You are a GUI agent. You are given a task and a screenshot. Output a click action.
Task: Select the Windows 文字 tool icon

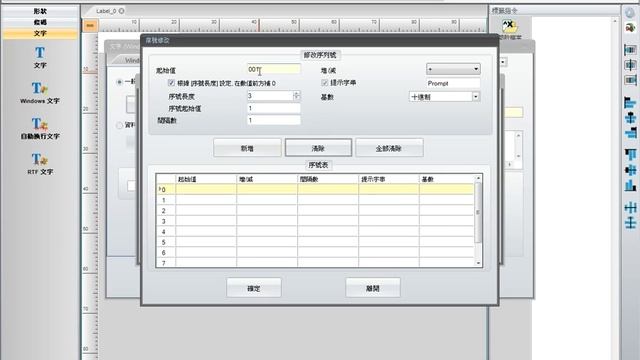pos(40,88)
